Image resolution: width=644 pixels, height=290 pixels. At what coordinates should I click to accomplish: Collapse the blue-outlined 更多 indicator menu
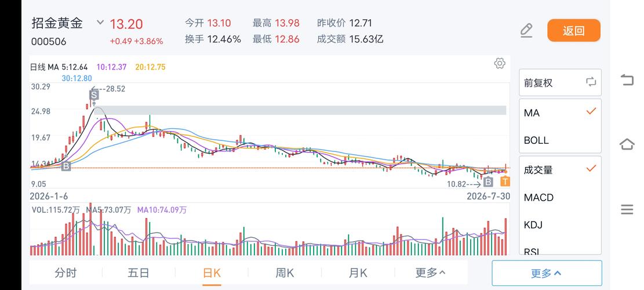coord(547,273)
